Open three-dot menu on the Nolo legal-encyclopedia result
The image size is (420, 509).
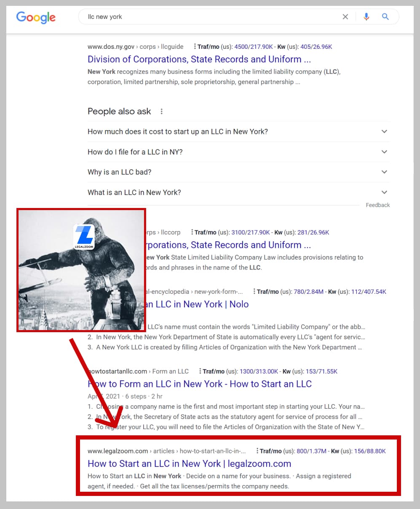pos(254,291)
